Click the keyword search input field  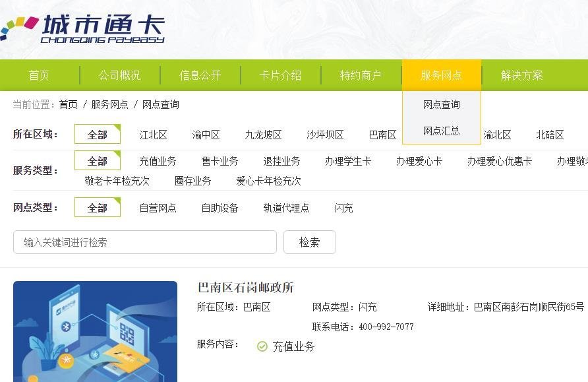point(144,242)
